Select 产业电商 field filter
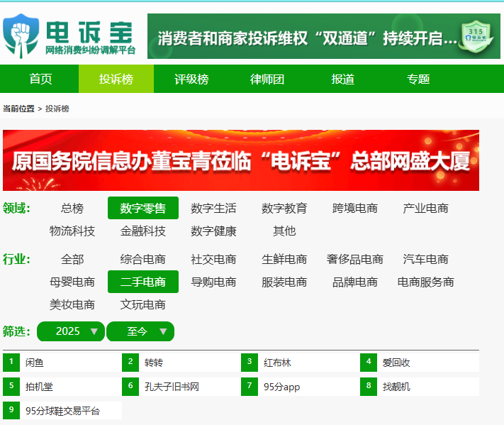Image resolution: width=504 pixels, height=425 pixels. 425,208
